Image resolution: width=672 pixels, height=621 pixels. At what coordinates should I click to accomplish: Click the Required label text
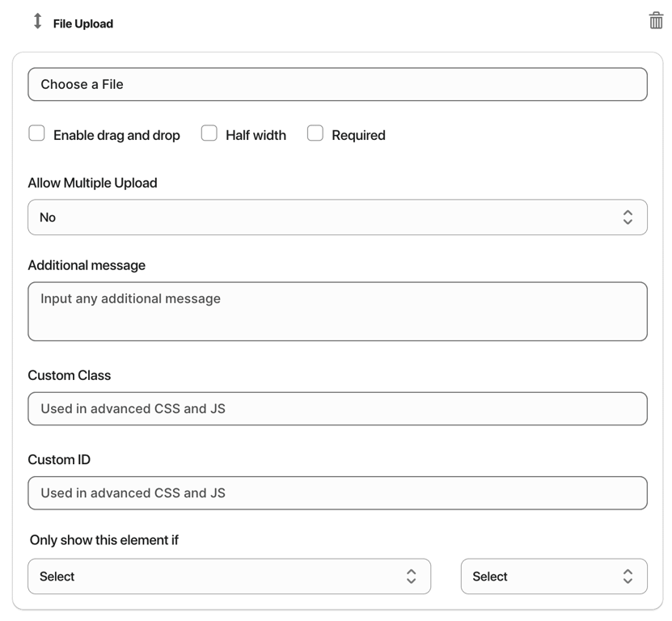pos(358,136)
